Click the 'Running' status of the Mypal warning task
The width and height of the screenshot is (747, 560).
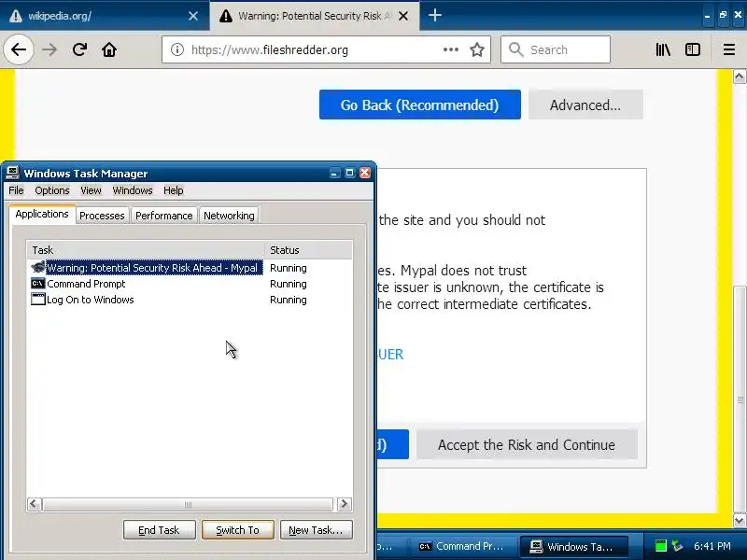click(289, 268)
